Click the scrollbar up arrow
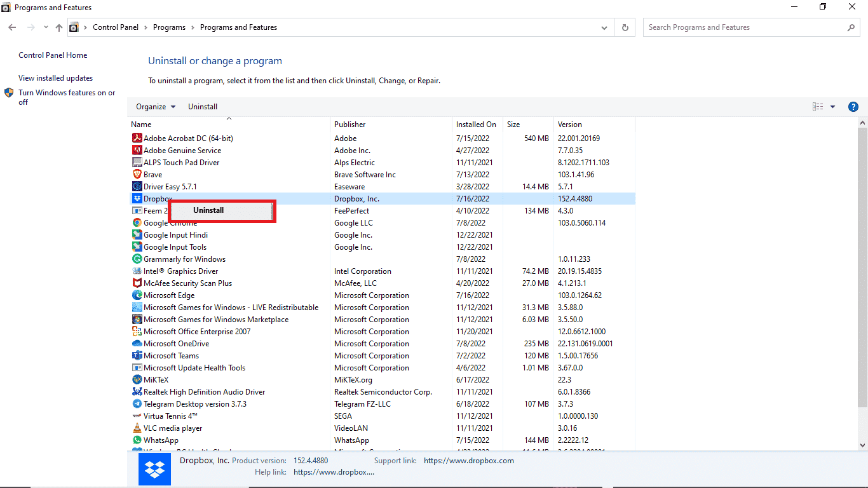Screen dimensions: 868x488 pyautogui.click(x=862, y=123)
